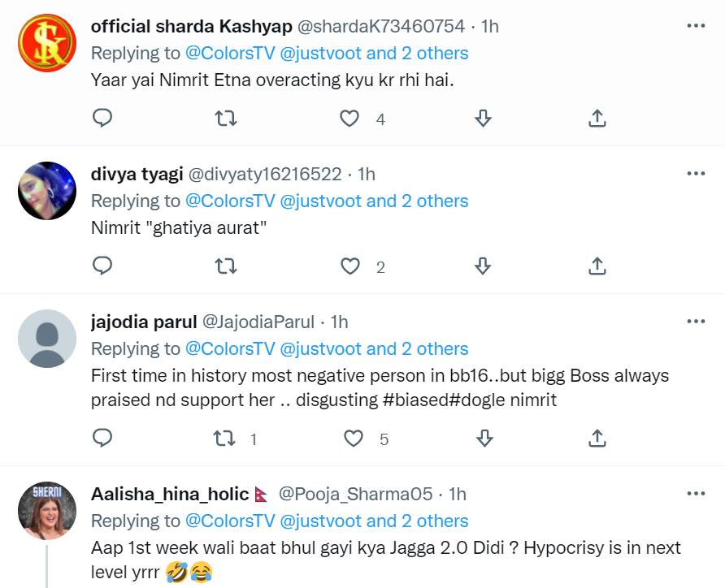
Task: View divya tyagi's profile picture
Action: click(x=47, y=190)
